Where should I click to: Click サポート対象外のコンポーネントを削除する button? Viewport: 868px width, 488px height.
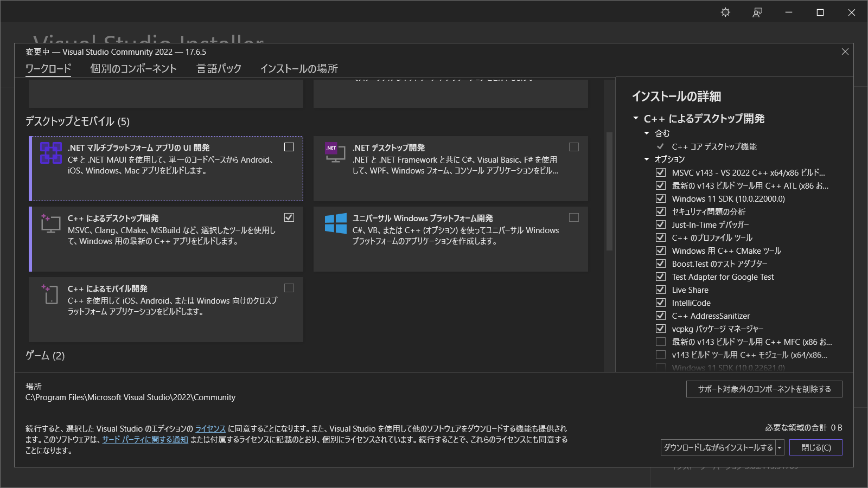pyautogui.click(x=764, y=389)
